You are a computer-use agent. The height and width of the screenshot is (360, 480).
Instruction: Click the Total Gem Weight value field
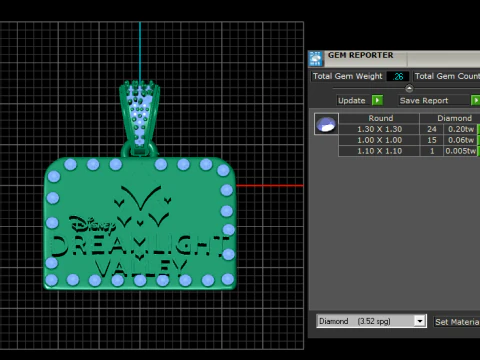point(398,76)
